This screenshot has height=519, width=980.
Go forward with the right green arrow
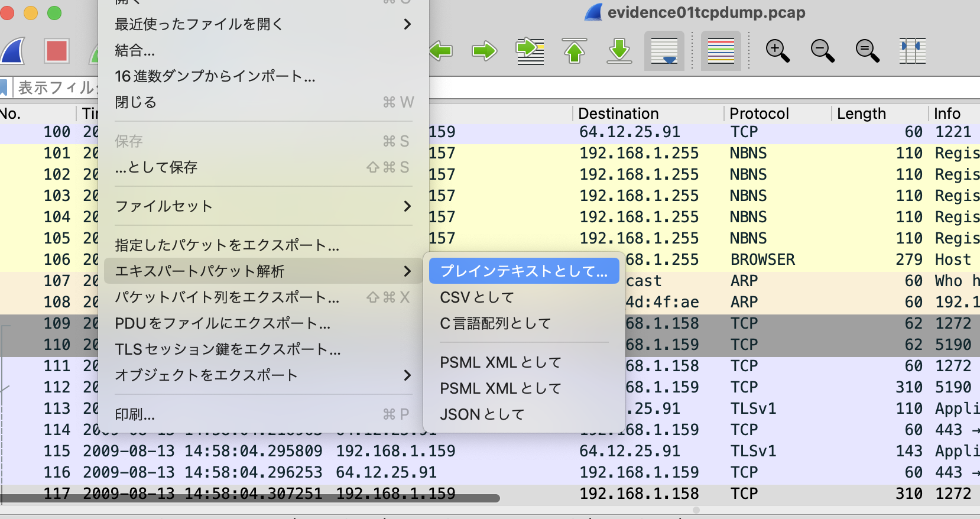485,51
